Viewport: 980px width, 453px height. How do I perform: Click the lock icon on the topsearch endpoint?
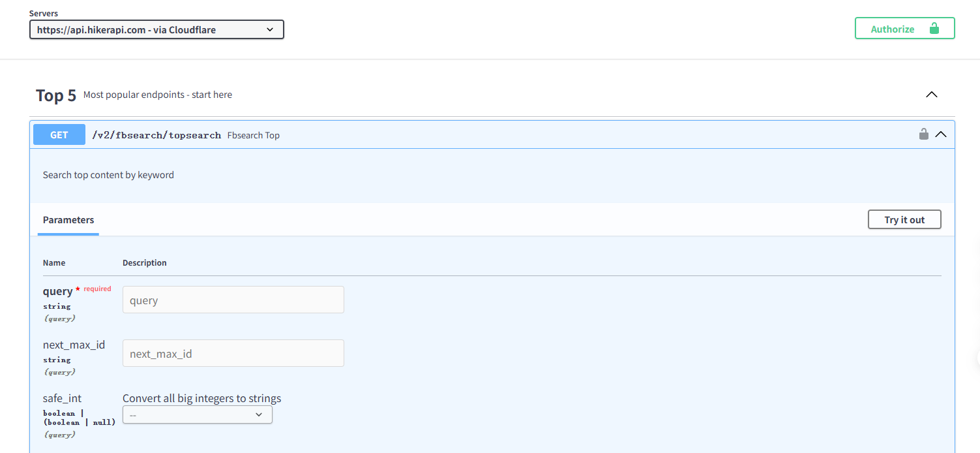923,134
